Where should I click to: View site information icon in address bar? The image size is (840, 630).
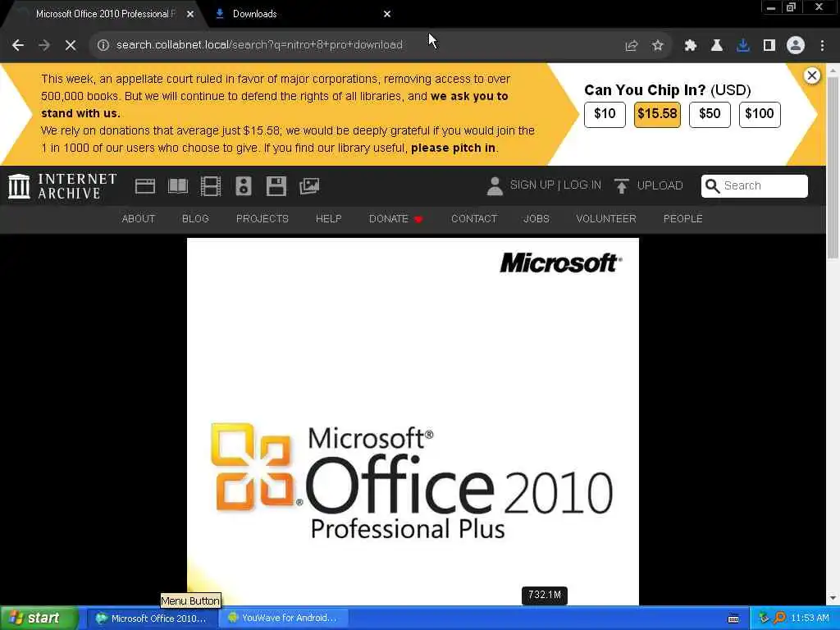(x=103, y=45)
